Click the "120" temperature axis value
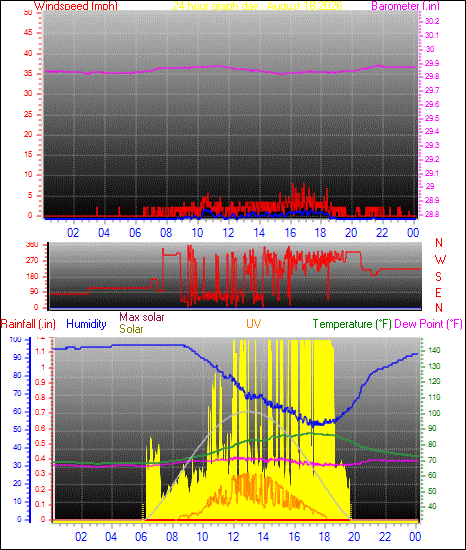The width and height of the screenshot is (466, 550). (434, 382)
